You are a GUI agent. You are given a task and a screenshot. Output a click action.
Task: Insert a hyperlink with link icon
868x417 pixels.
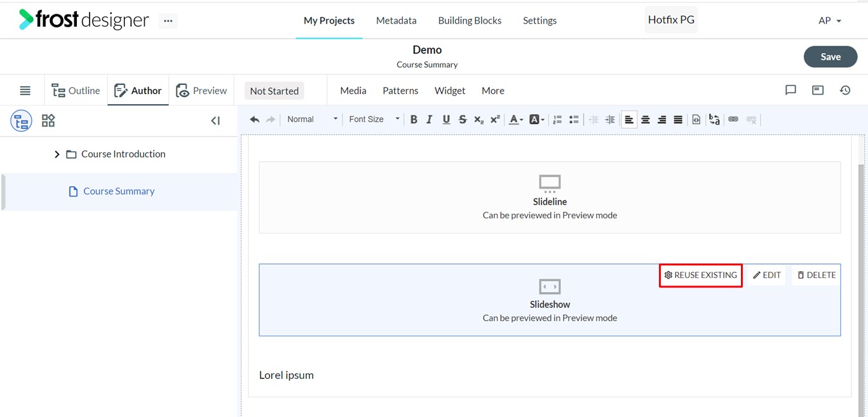[733, 119]
